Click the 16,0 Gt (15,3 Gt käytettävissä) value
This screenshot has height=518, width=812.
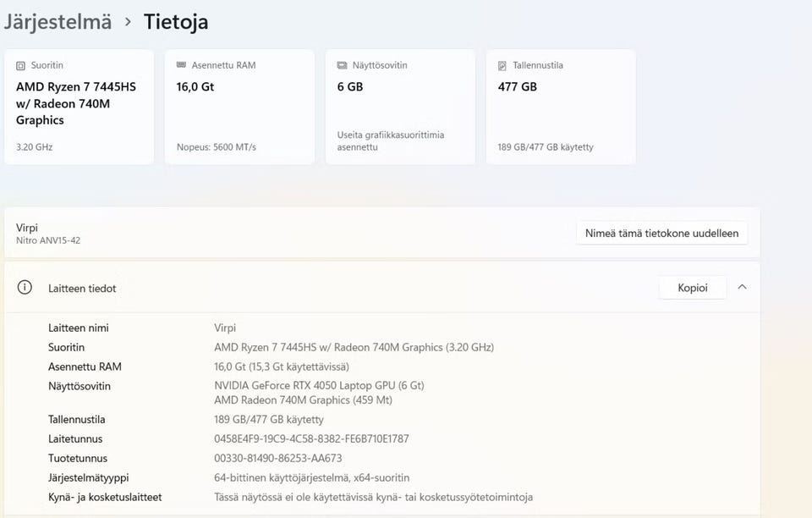pyautogui.click(x=282, y=366)
